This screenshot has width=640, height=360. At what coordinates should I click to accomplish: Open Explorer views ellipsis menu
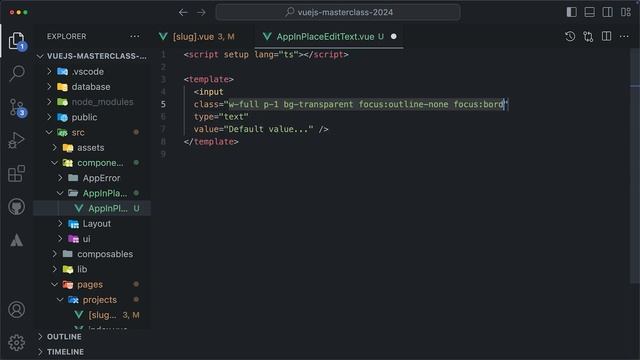point(135,36)
